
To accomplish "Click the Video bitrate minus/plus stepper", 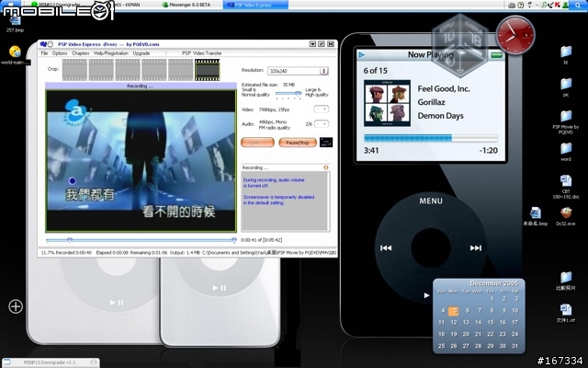I will point(322,109).
